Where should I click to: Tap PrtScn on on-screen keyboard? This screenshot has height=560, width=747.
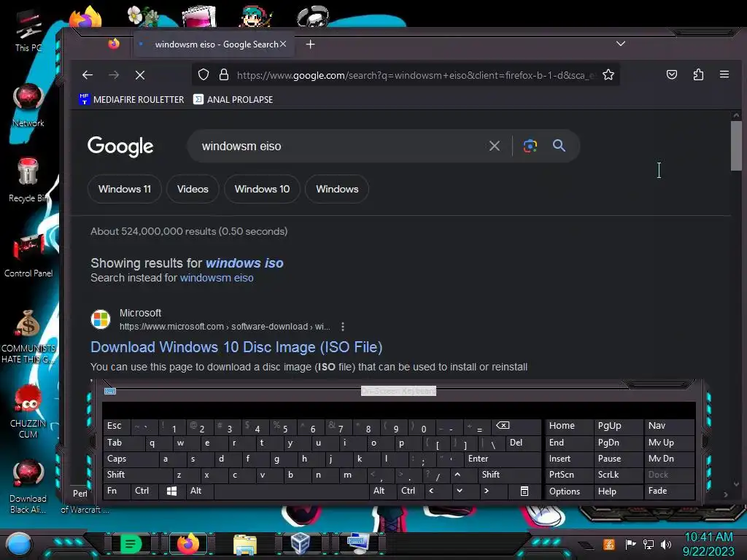tap(569, 475)
